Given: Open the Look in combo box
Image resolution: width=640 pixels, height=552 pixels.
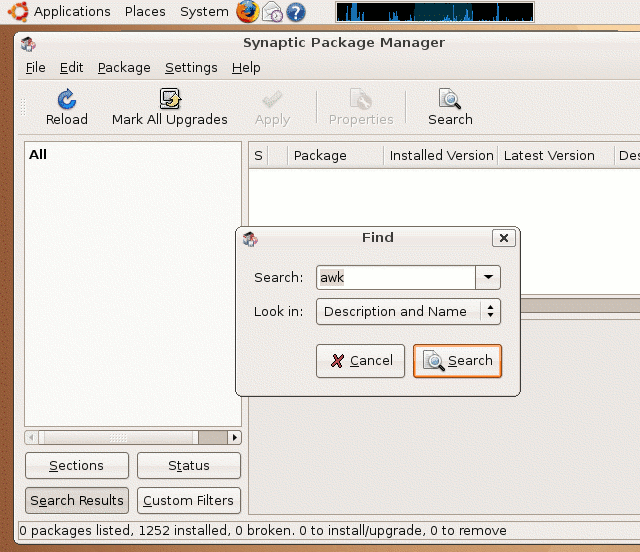Looking at the screenshot, I should coord(408,312).
